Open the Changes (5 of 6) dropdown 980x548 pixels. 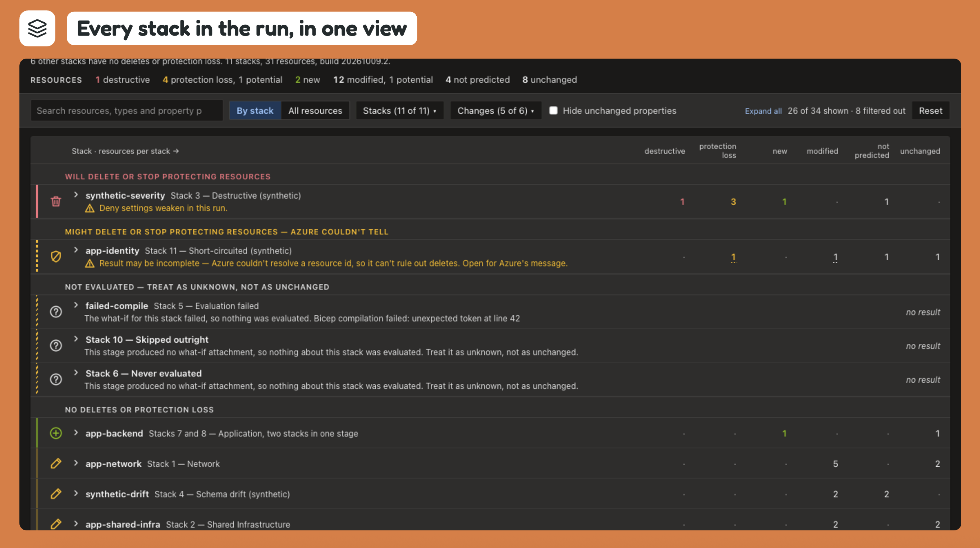click(x=496, y=110)
